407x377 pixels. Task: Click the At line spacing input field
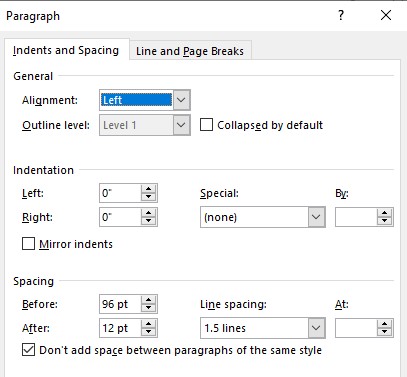(x=356, y=328)
